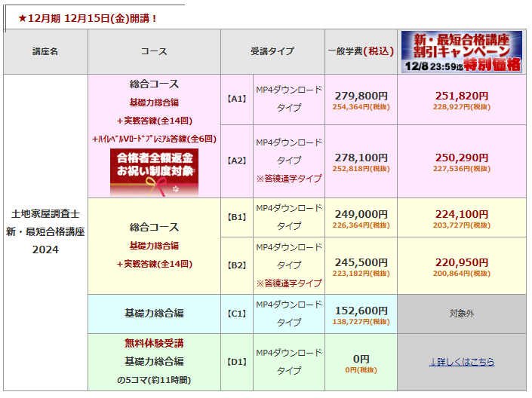Select the 138,727円(税抜) amount

pyautogui.click(x=361, y=322)
